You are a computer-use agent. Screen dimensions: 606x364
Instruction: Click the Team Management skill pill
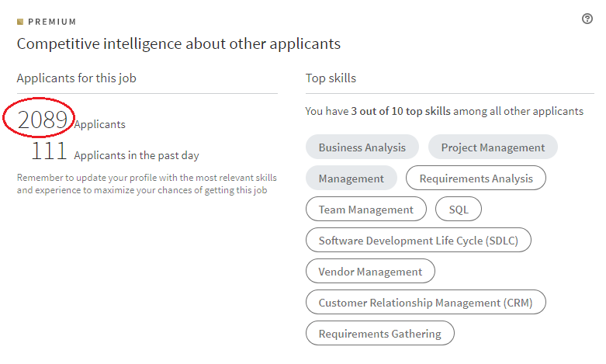click(x=366, y=209)
